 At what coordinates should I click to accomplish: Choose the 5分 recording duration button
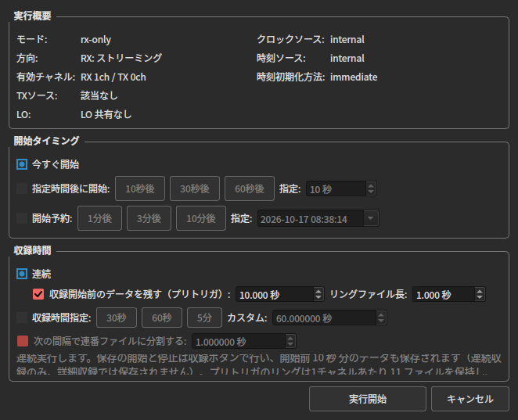coord(204,318)
